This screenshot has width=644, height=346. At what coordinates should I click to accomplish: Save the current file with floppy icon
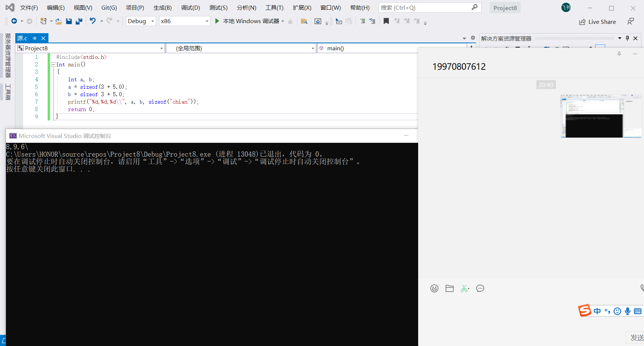[x=69, y=21]
